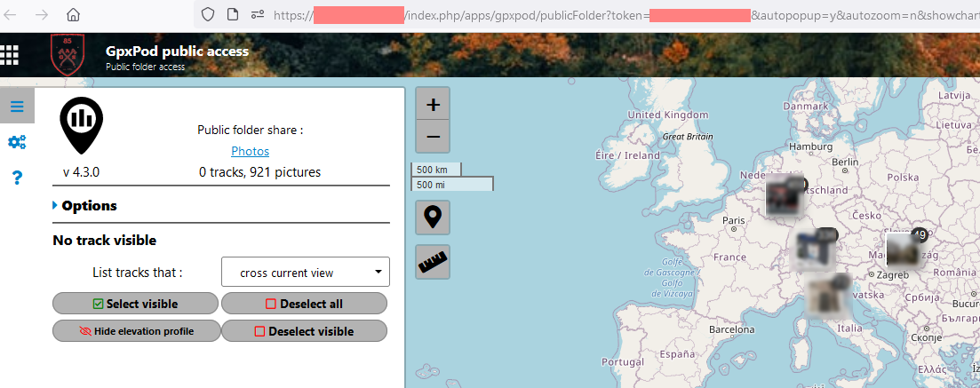Activate the ruler measure tool

433,262
